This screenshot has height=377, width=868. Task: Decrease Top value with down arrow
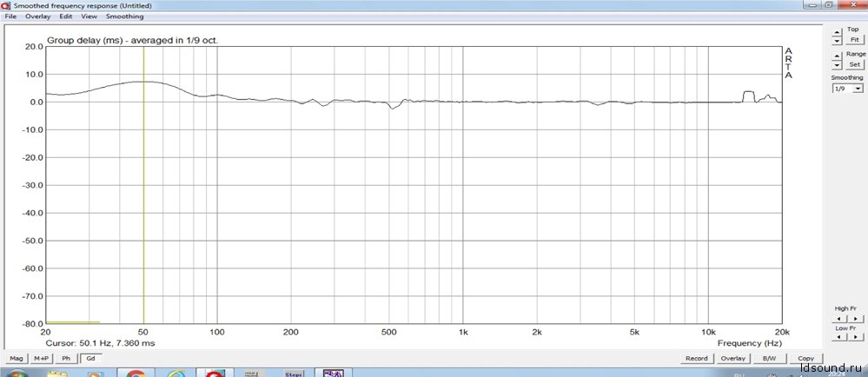[837, 41]
